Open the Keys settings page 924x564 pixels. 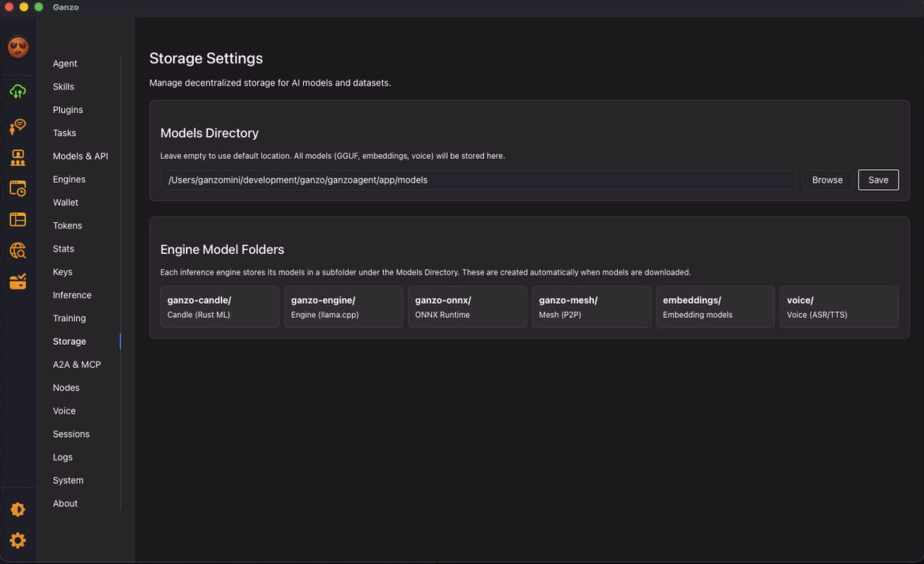(x=62, y=271)
